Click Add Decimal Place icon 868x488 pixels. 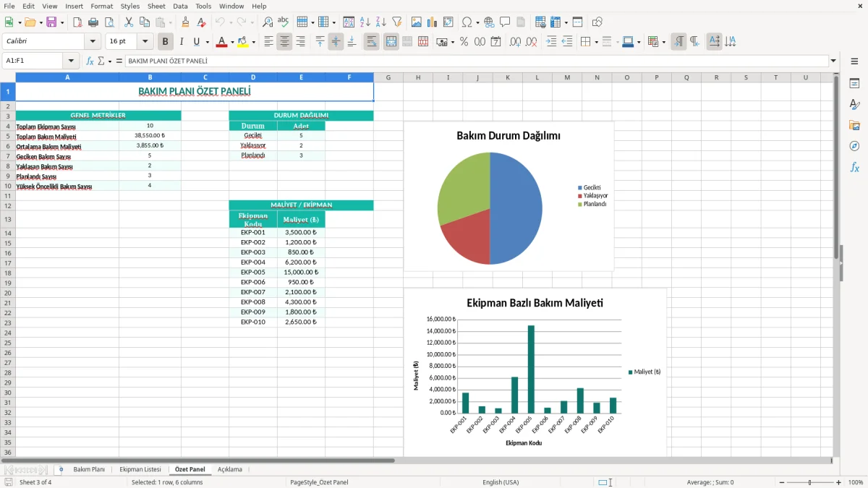pyautogui.click(x=515, y=42)
